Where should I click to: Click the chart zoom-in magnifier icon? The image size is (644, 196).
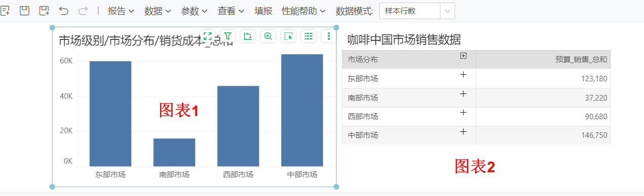[x=268, y=36]
